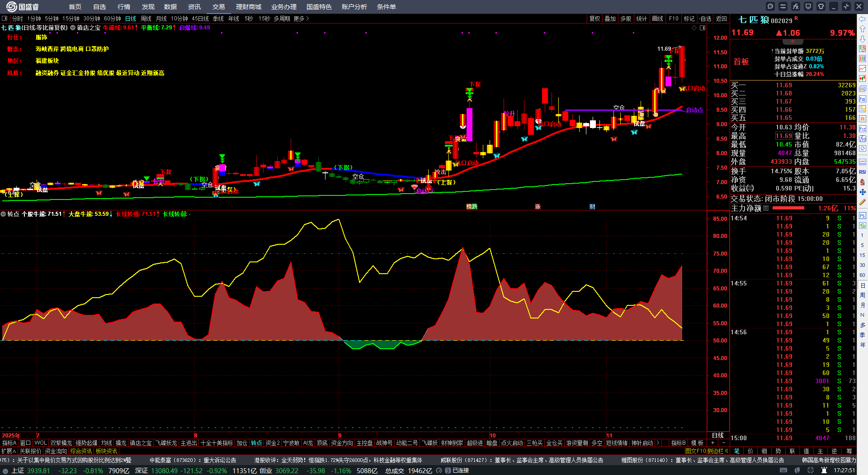Toggle 标记 marker option

click(689, 19)
